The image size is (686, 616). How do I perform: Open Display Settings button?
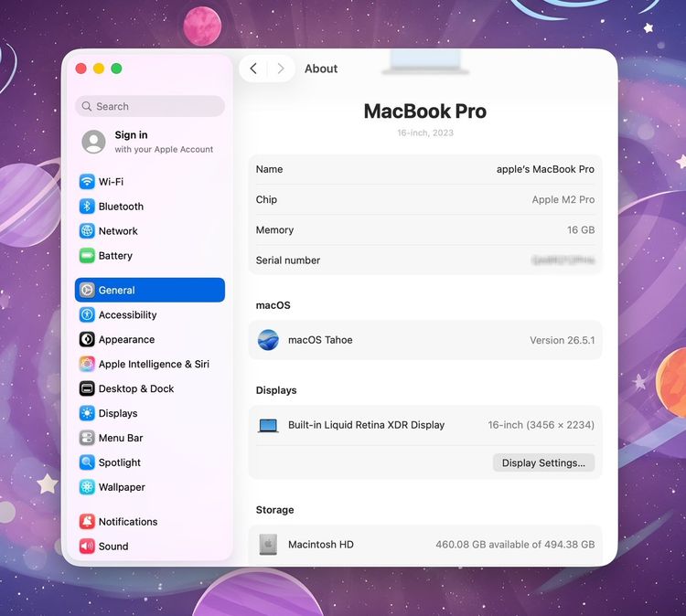[x=543, y=463]
